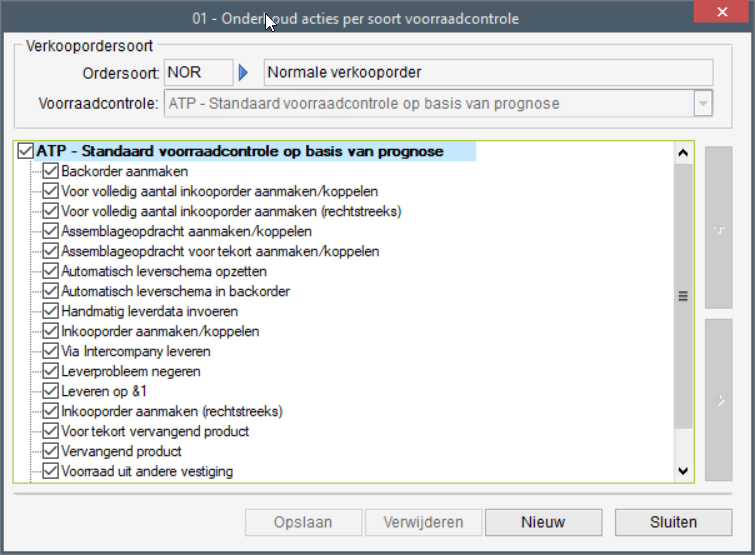Screen dimensions: 755x555
Task: Click the Ordersoort NOR input field
Action: tap(196, 72)
